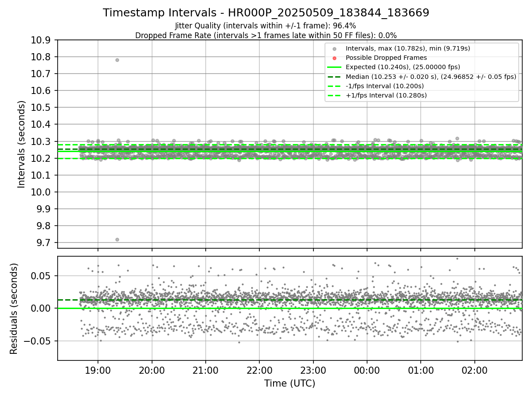Click the 01:00 x-axis tick label

click(421, 370)
